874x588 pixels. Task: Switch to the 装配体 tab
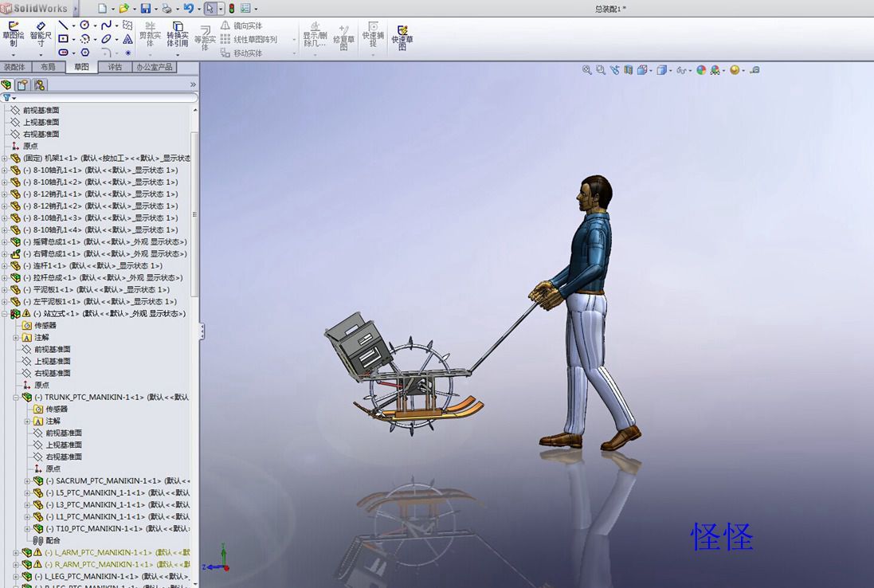click(14, 68)
